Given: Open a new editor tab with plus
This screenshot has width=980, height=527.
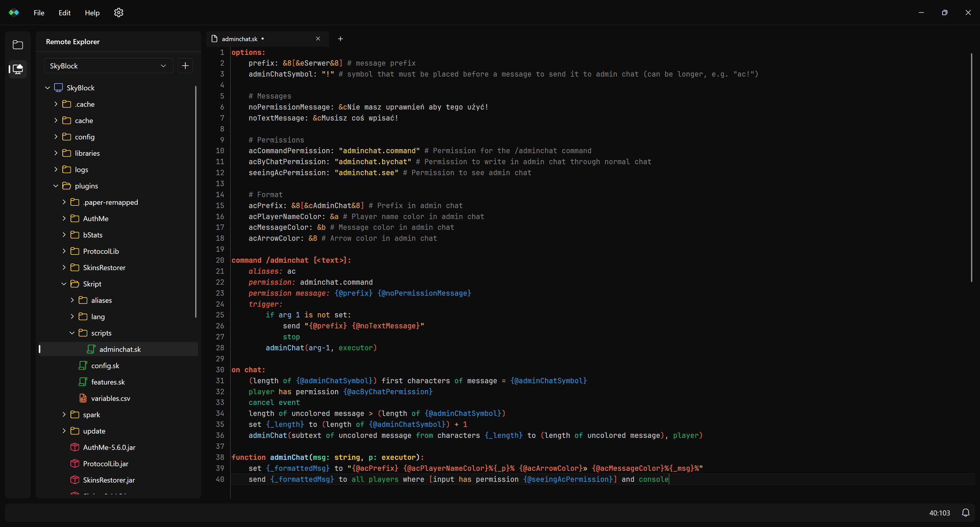Looking at the screenshot, I should click(340, 39).
